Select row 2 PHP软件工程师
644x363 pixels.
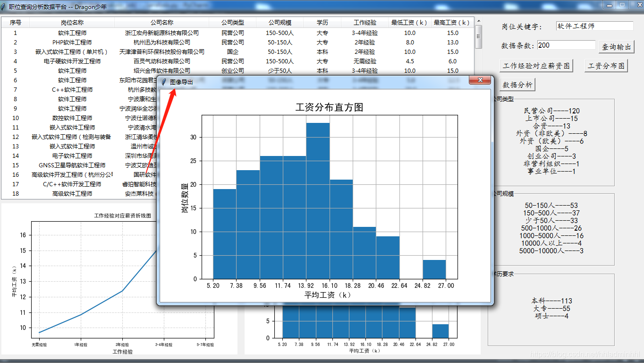[x=72, y=42]
